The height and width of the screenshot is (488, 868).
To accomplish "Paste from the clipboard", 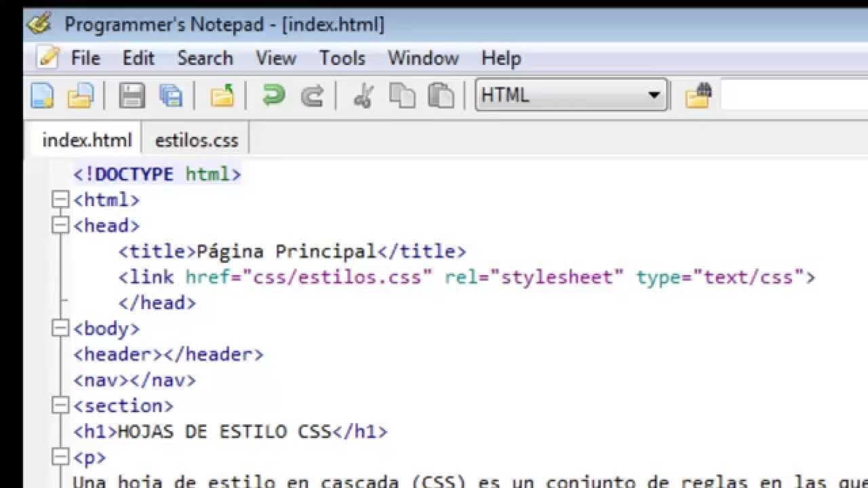I will pyautogui.click(x=441, y=96).
